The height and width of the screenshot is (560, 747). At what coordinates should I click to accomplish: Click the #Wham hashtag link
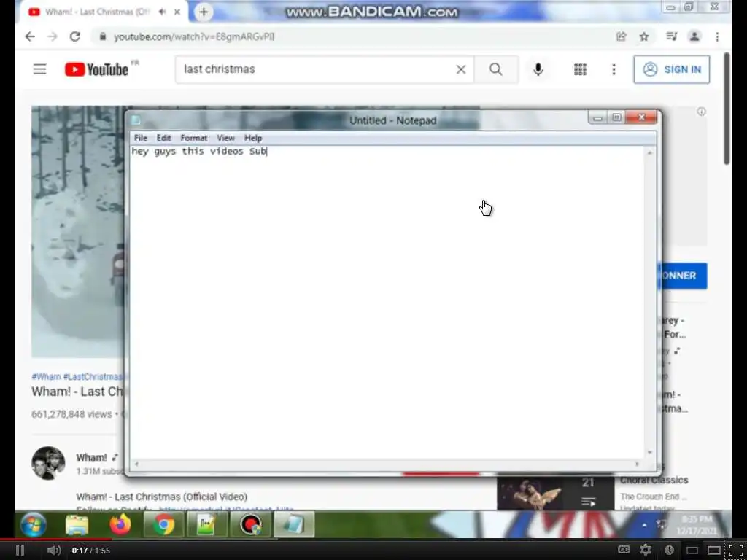click(x=46, y=377)
